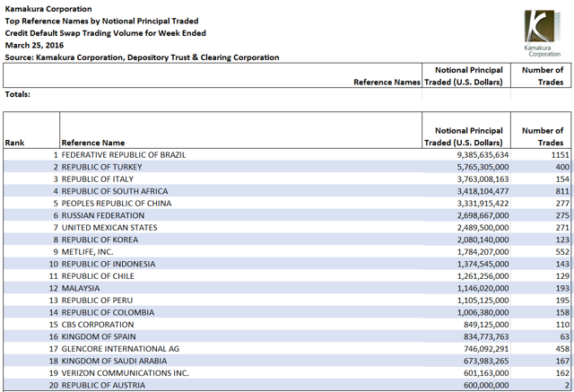The height and width of the screenshot is (392, 574).
Task: Select 'KINGDOM OF SAUDI ARABIA' cell
Action: pyautogui.click(x=114, y=361)
